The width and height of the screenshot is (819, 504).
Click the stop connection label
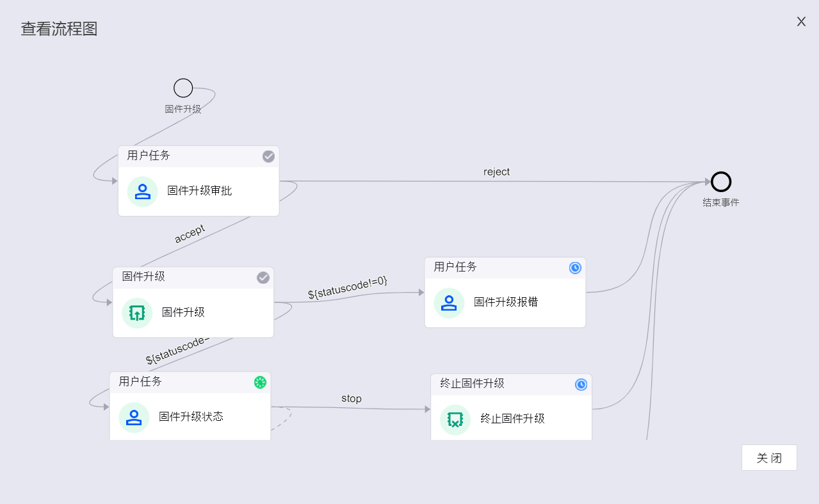351,398
